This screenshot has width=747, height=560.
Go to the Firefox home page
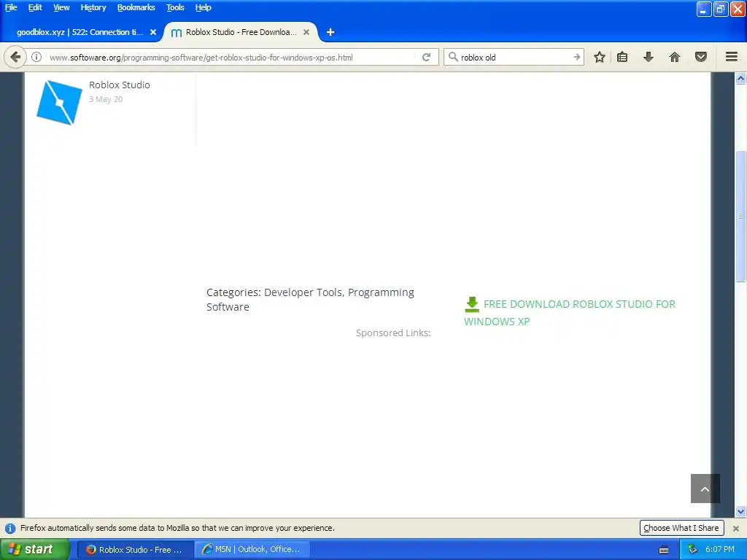pyautogui.click(x=675, y=57)
